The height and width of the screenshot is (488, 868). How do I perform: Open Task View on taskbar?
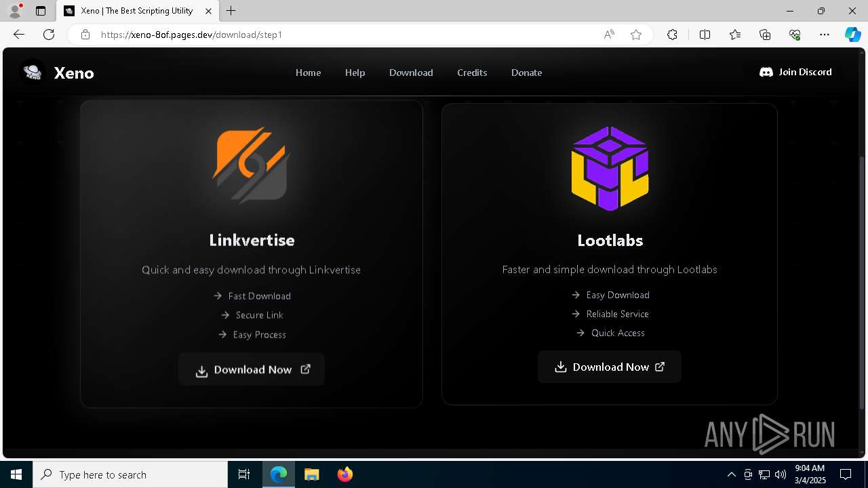[244, 474]
